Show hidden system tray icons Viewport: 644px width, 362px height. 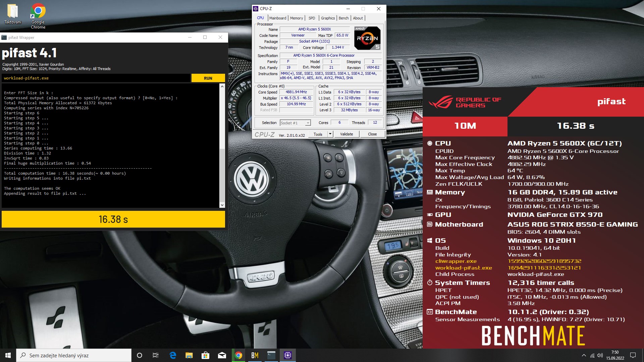click(x=584, y=355)
